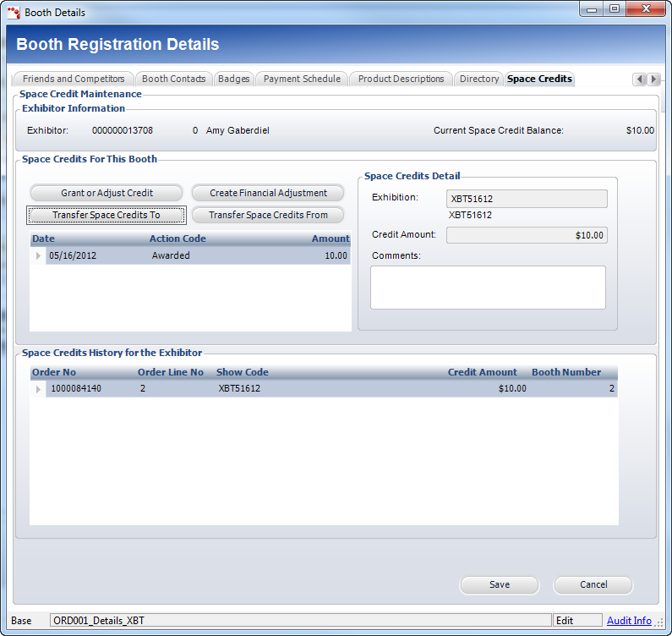Screen dimensions: 672x636
Task: Go to the Payment Schedule tab
Action: click(302, 79)
